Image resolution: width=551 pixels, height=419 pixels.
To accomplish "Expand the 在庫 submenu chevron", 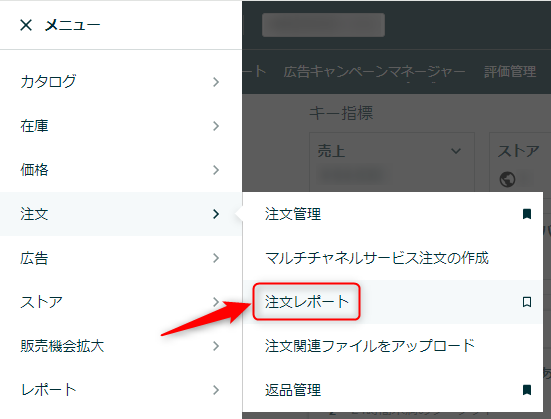I will (x=216, y=126).
